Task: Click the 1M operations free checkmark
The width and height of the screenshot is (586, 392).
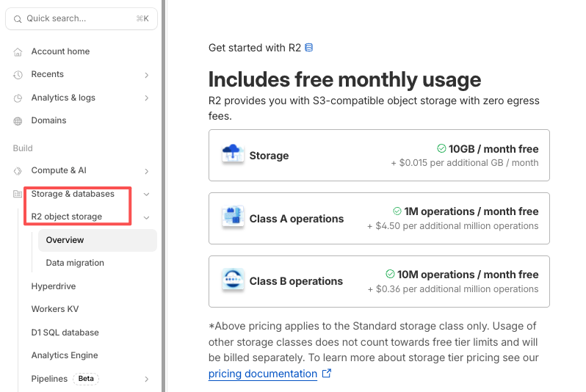Action: (397, 211)
